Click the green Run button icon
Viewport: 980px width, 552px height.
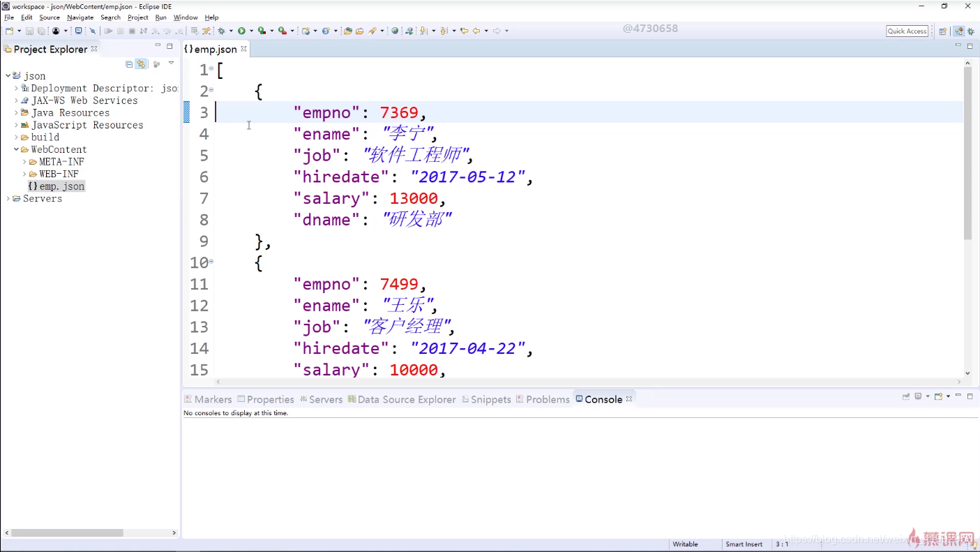(241, 31)
